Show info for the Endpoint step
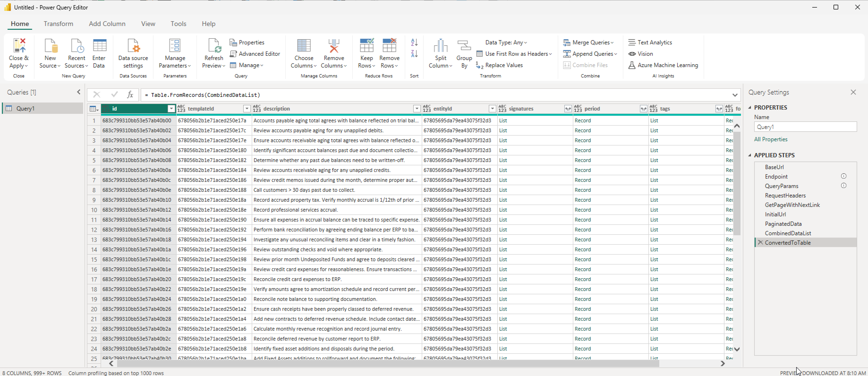Image resolution: width=868 pixels, height=376 pixels. [843, 176]
